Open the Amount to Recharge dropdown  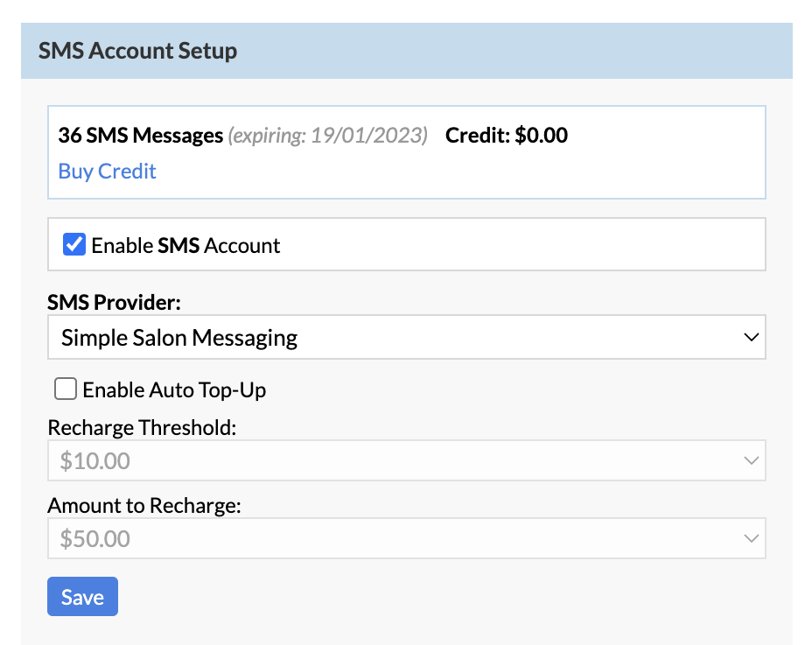pyautogui.click(x=406, y=538)
